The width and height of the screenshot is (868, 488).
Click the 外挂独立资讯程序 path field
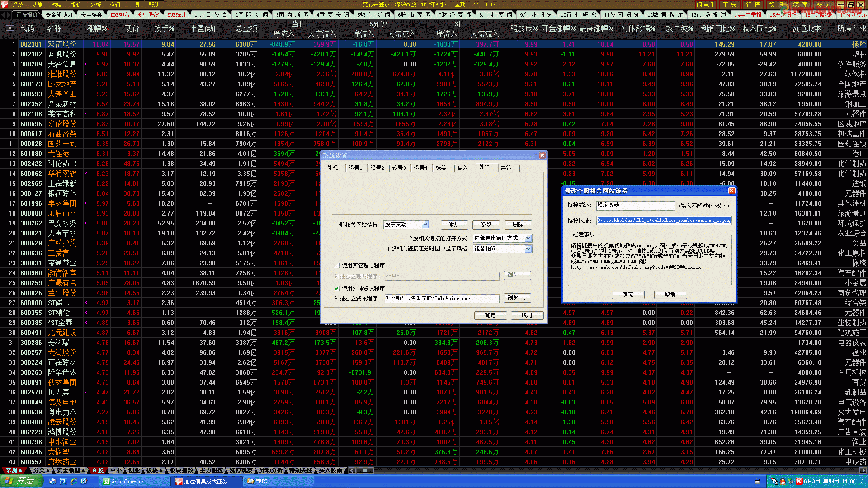click(442, 299)
